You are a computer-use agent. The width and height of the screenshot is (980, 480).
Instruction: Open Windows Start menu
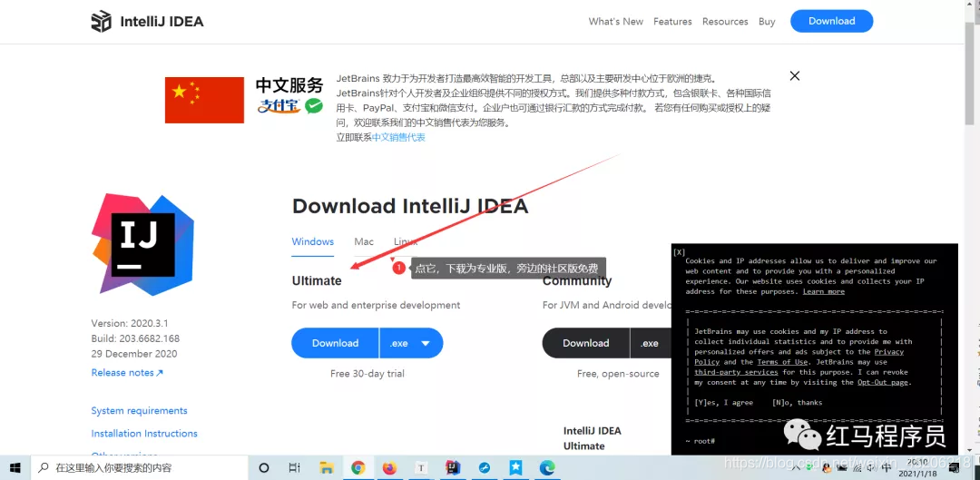point(15,467)
